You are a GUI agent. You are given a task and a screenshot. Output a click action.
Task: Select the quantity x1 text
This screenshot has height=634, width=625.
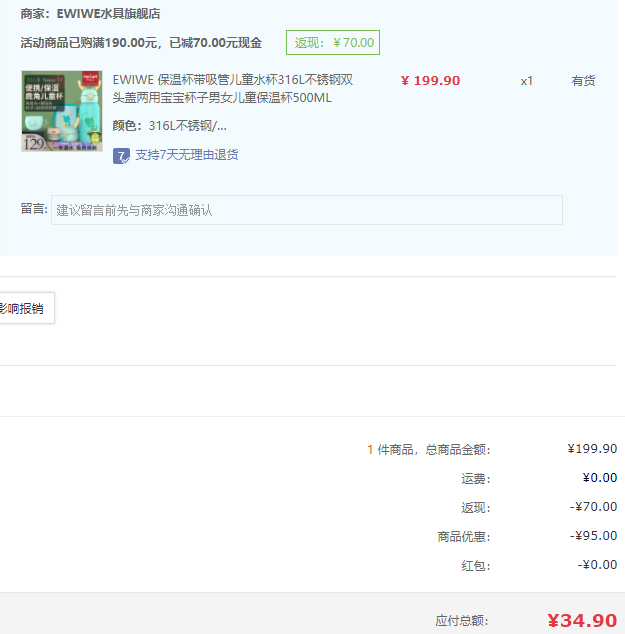(x=526, y=81)
